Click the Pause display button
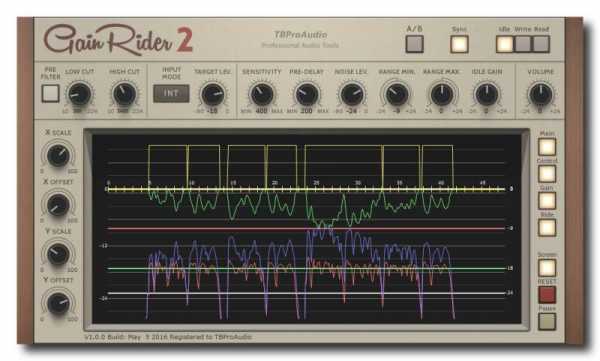Image resolution: width=600 pixels, height=361 pixels. tap(547, 322)
